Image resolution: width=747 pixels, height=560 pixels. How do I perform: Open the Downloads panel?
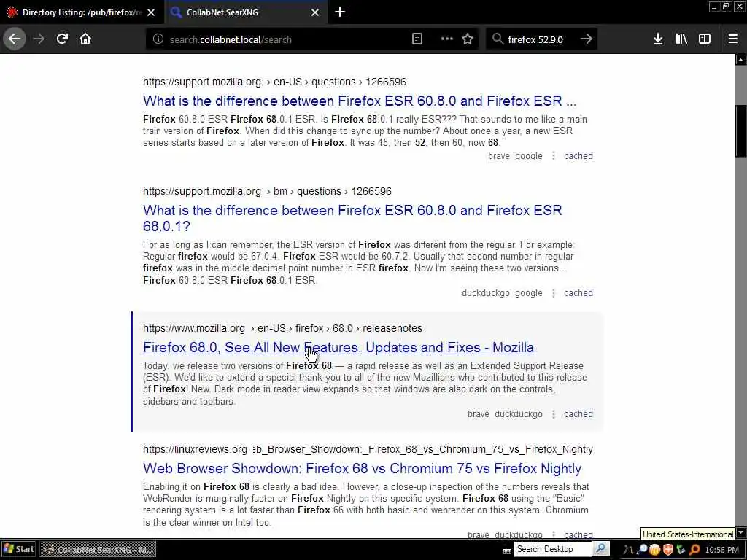[658, 39]
